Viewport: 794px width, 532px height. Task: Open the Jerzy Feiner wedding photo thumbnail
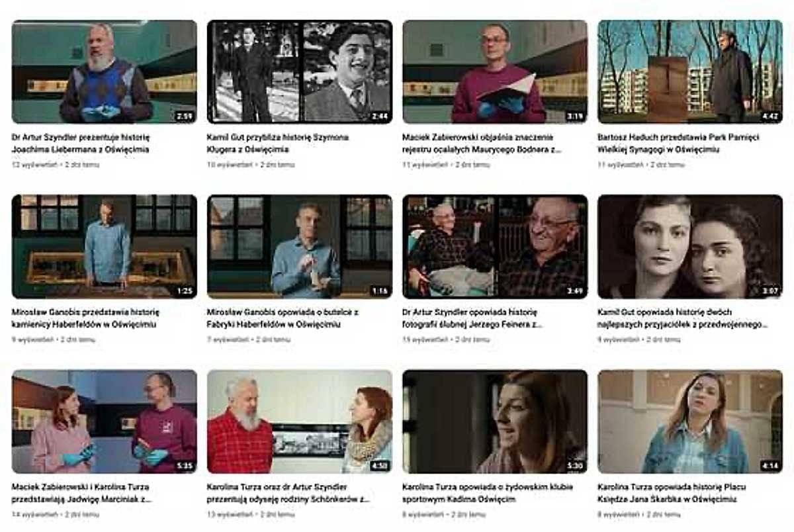coord(495,246)
